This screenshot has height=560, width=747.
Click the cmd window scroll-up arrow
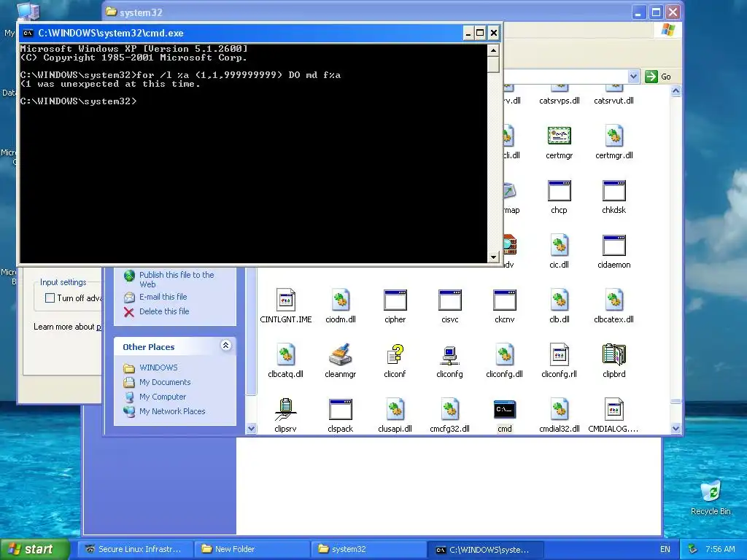tap(493, 50)
